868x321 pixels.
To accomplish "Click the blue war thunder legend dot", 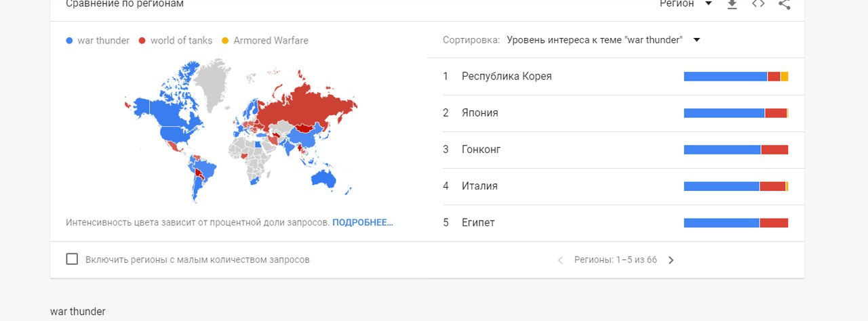I will (x=70, y=41).
